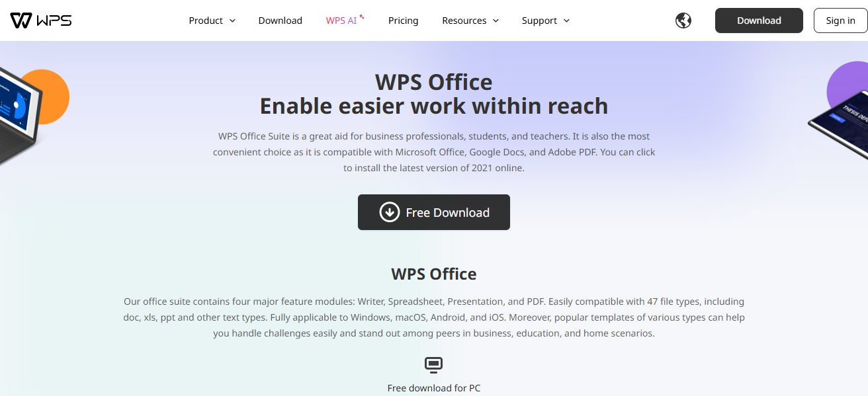Click the circled down-arrow icon in Free Download
This screenshot has width=868, height=396.
click(389, 212)
